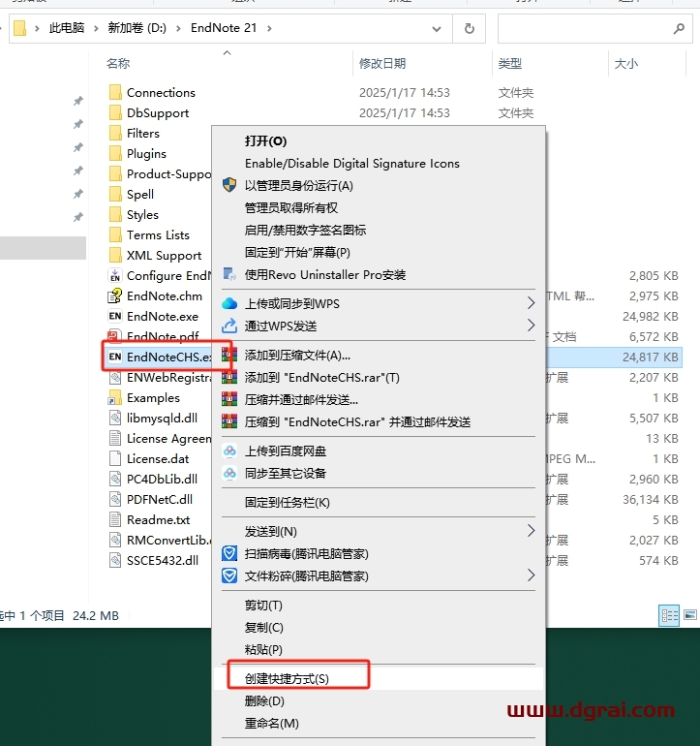Image resolution: width=700 pixels, height=746 pixels.
Task: Sort files by 修改日期 column header
Action: pos(382,63)
